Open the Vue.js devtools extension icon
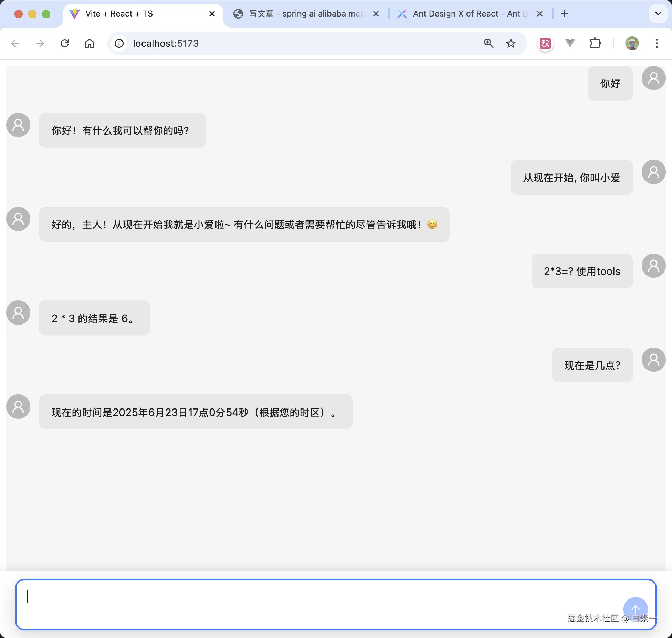The width and height of the screenshot is (672, 638). click(570, 43)
